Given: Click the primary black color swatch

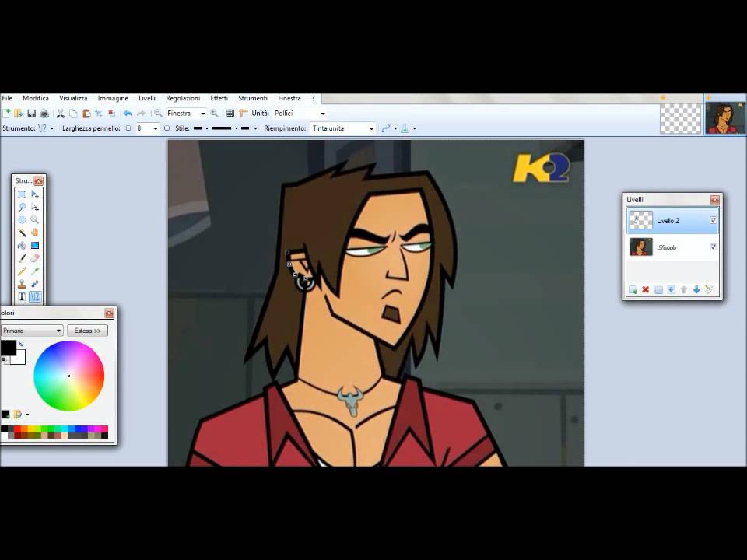Looking at the screenshot, I should (x=8, y=348).
